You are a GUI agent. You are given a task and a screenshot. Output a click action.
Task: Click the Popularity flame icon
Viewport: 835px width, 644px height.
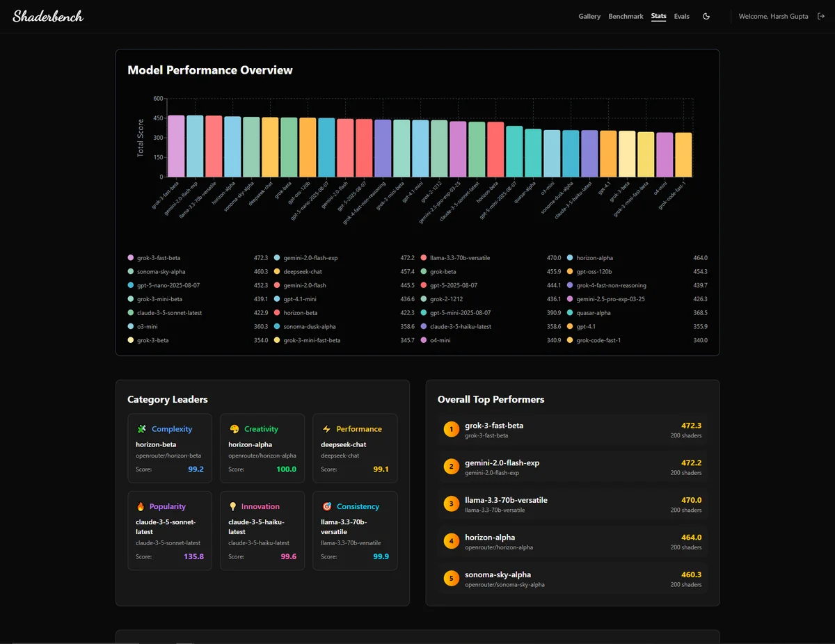point(141,506)
